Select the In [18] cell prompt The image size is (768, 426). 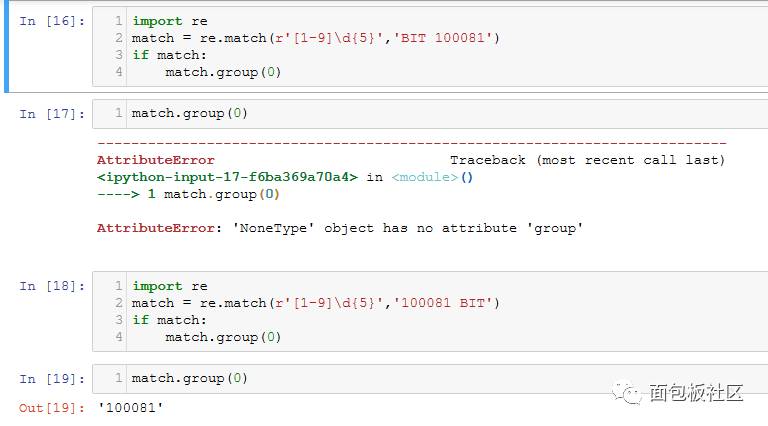(x=52, y=286)
